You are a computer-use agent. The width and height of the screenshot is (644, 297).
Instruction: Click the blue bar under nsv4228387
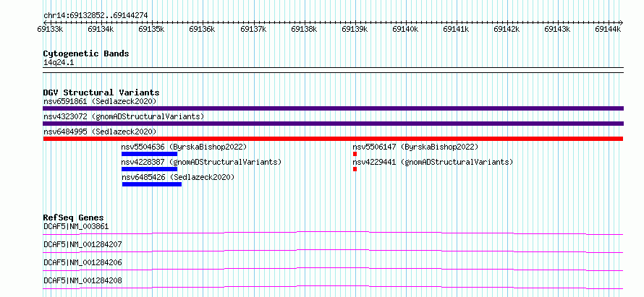[150, 169]
